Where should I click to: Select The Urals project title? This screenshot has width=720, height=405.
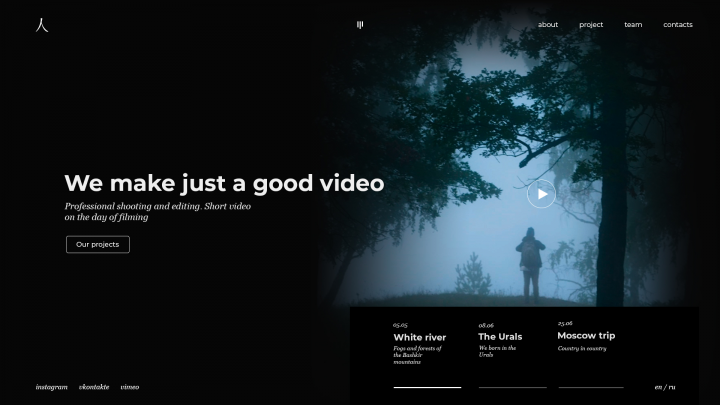(500, 337)
